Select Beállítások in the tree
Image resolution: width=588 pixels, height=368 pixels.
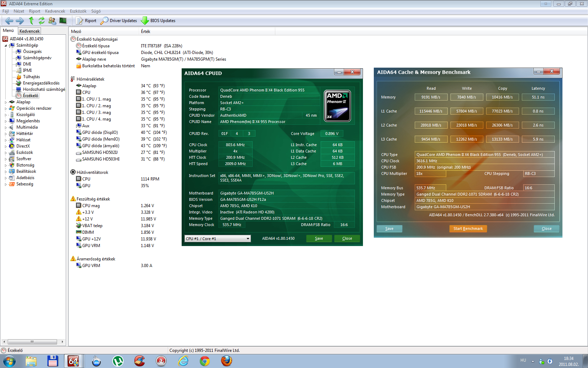pos(26,171)
